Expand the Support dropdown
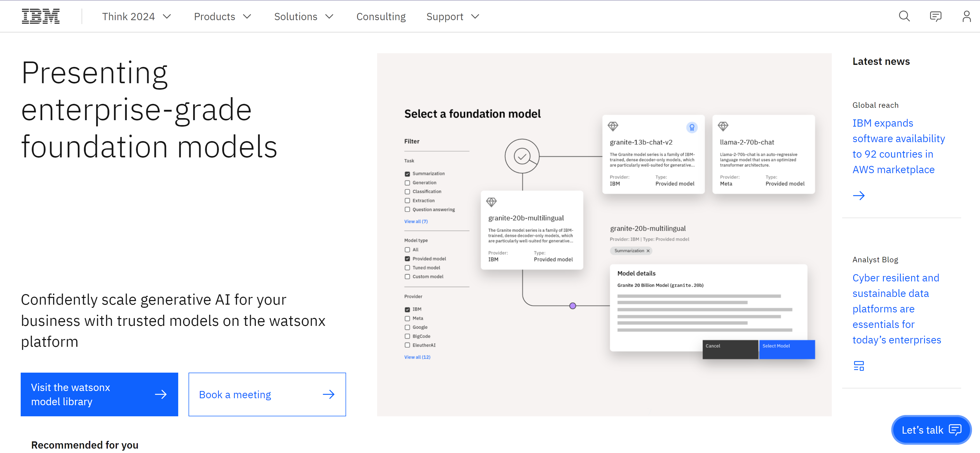Image resolution: width=980 pixels, height=453 pixels. click(453, 16)
